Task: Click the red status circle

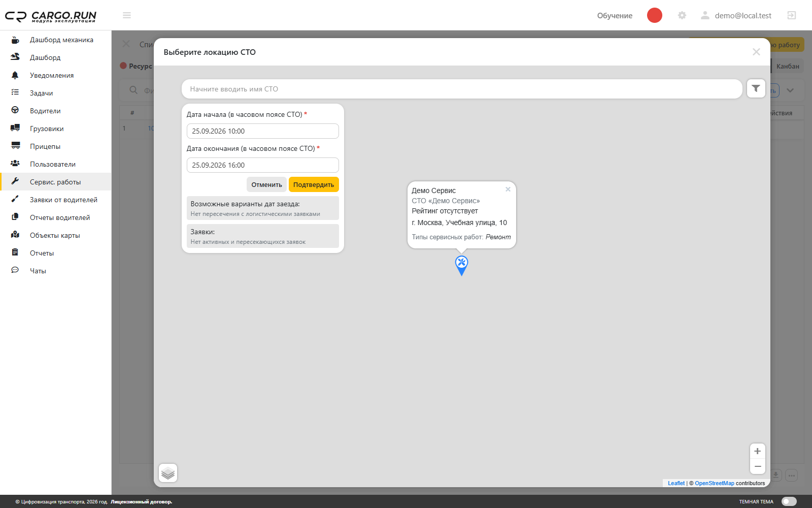Action: [x=655, y=15]
